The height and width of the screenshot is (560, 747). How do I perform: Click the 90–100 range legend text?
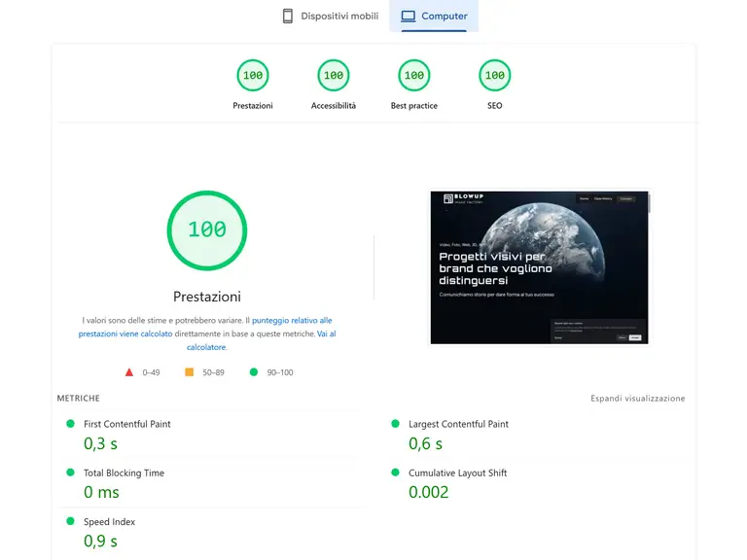coord(280,372)
